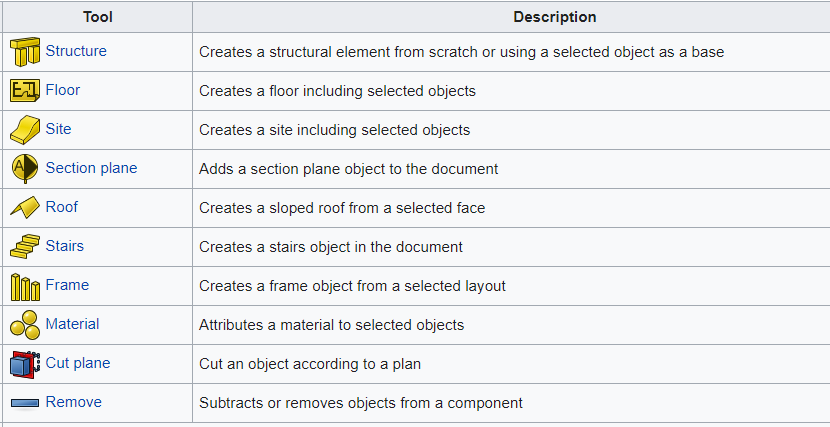Click the Cut plane icon
This screenshot has width=830, height=427.
pyautogui.click(x=25, y=364)
